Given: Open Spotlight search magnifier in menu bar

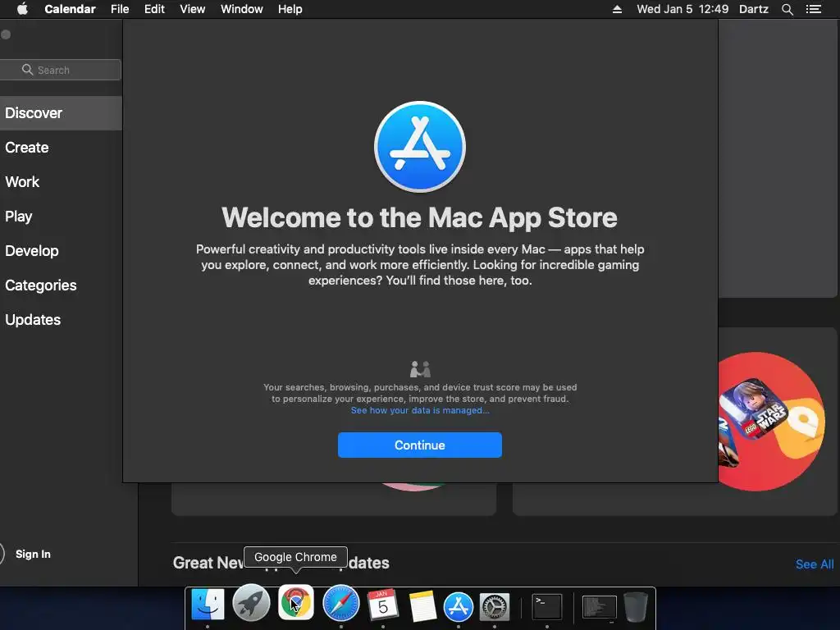Looking at the screenshot, I should [x=787, y=9].
